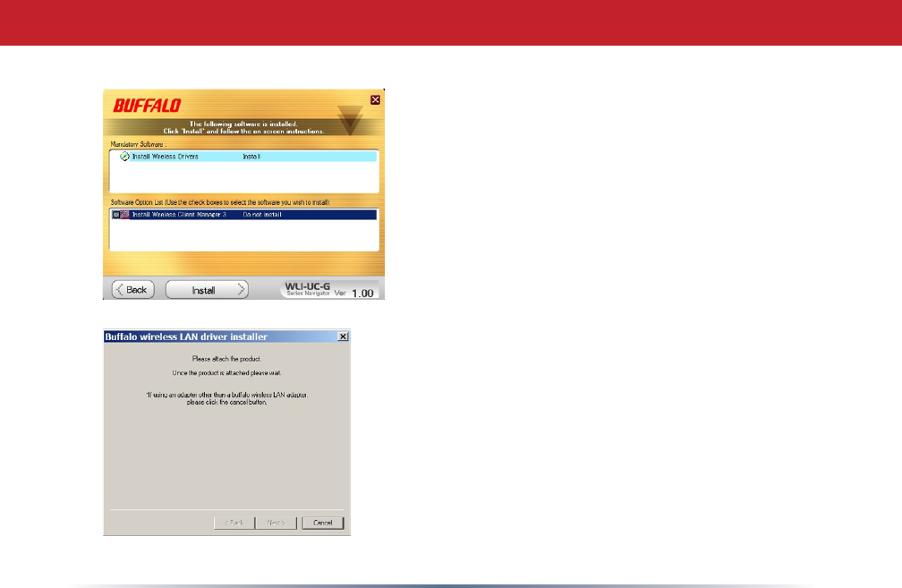Cancel the Buffalo wireless LAN driver installer
The width and height of the screenshot is (902, 588).
323,523
